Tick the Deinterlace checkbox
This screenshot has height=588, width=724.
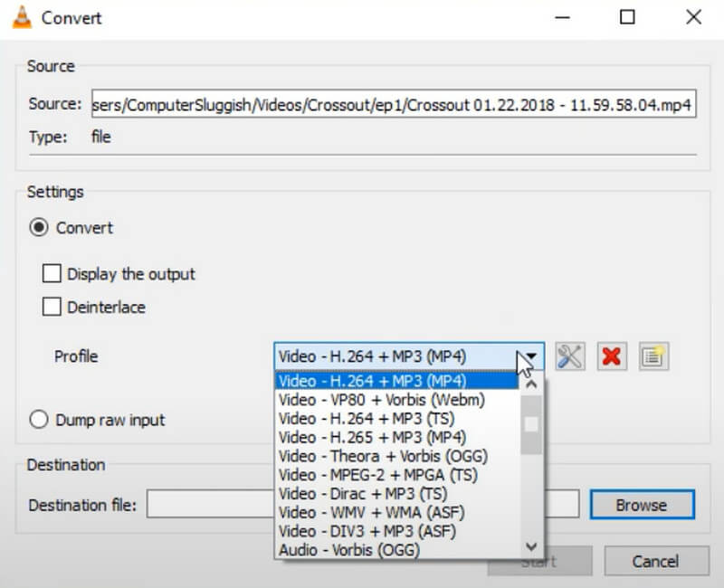[x=52, y=308]
